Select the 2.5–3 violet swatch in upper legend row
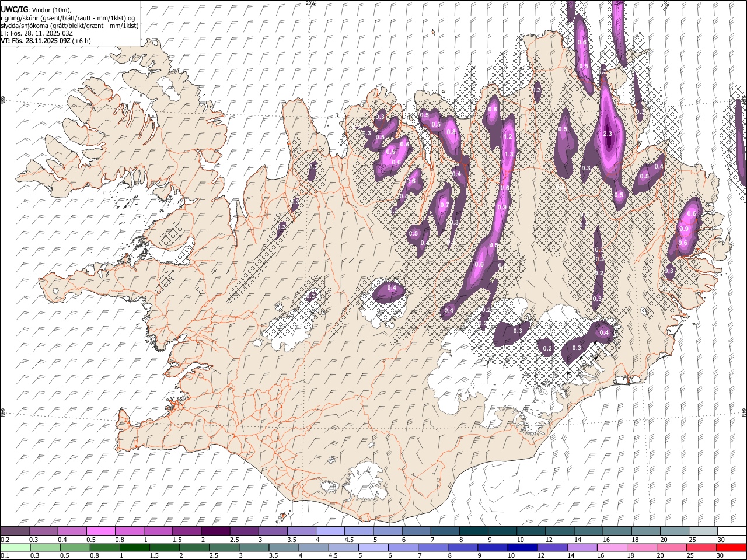 [244, 531]
